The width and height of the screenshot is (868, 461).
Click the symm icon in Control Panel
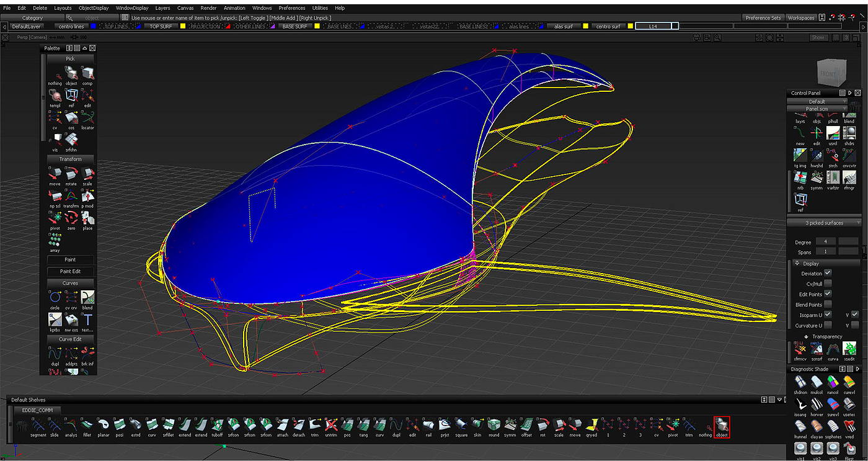(817, 177)
